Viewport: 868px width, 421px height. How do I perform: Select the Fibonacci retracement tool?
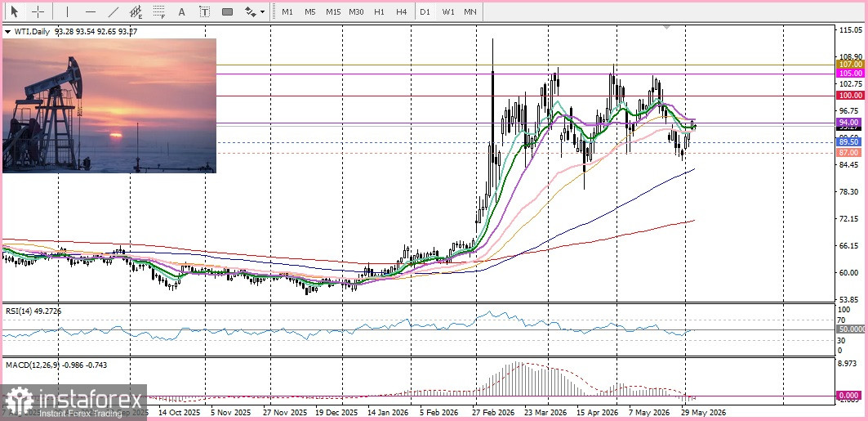[x=159, y=11]
